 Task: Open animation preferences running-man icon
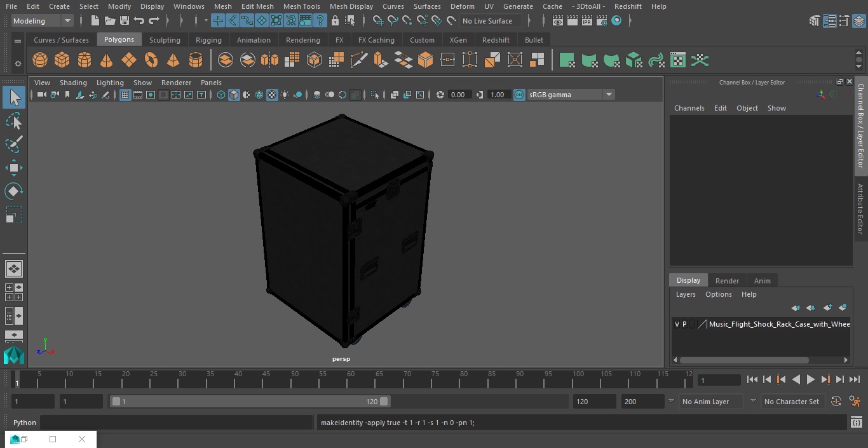click(855, 402)
